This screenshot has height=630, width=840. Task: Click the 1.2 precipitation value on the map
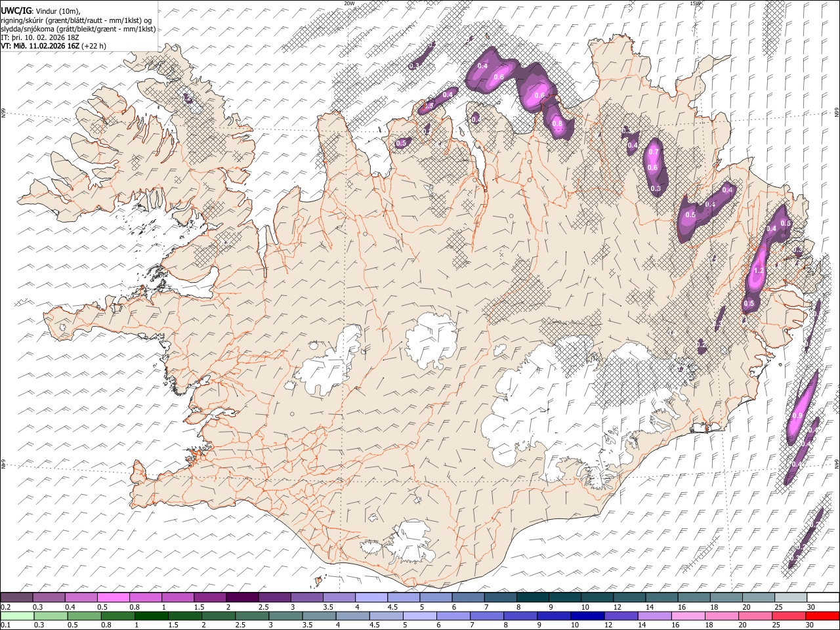759,271
